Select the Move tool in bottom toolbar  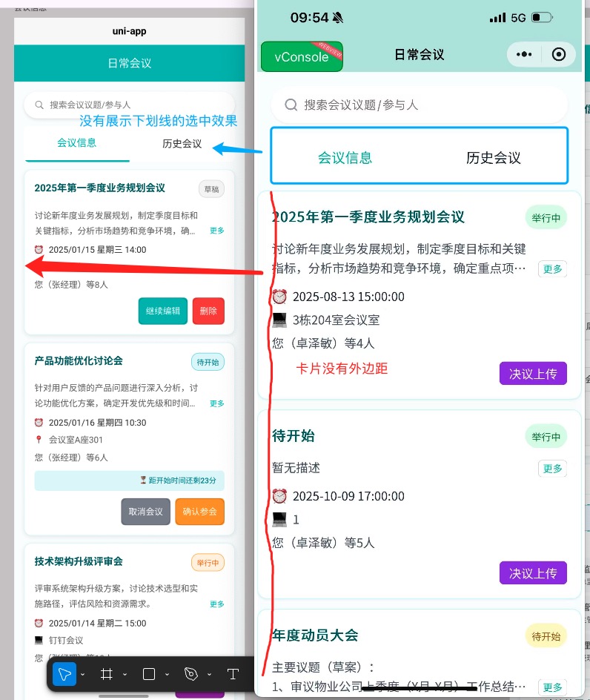pos(64,674)
